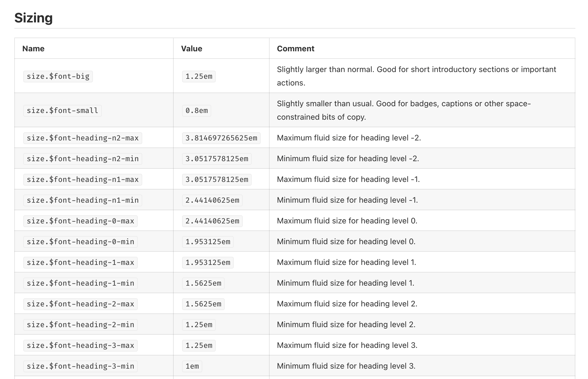Click size.$font-heading-n1-min variable name
The image size is (588, 379).
pos(82,200)
